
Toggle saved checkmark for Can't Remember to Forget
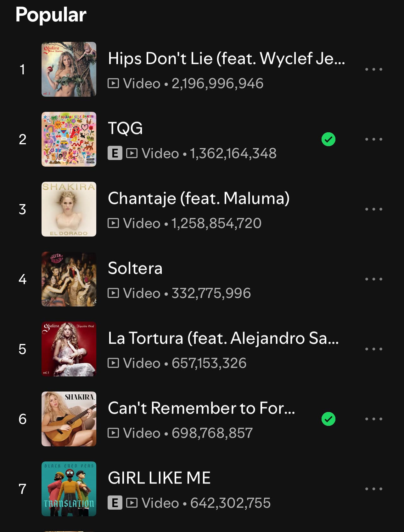click(x=328, y=419)
